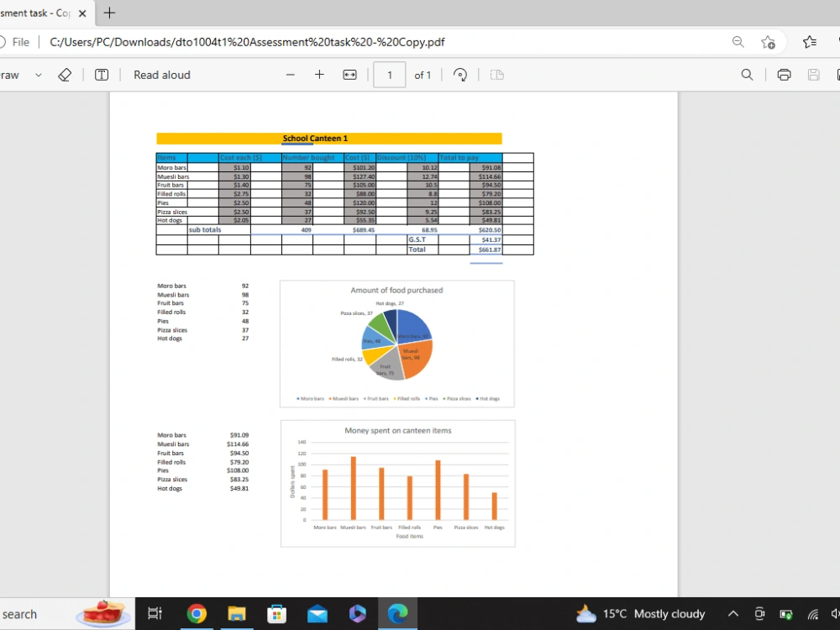Toggle Fit to width view

pyautogui.click(x=349, y=75)
